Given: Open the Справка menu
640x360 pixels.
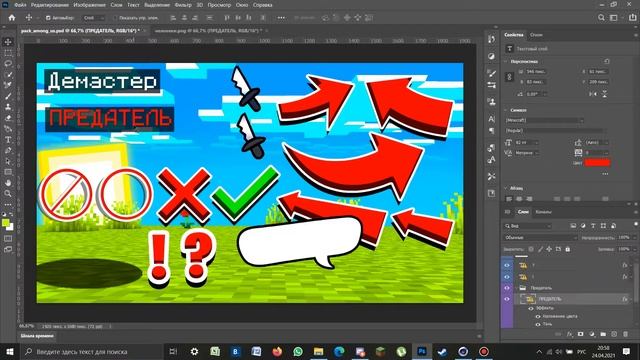Looking at the screenshot, I should click(x=262, y=5).
